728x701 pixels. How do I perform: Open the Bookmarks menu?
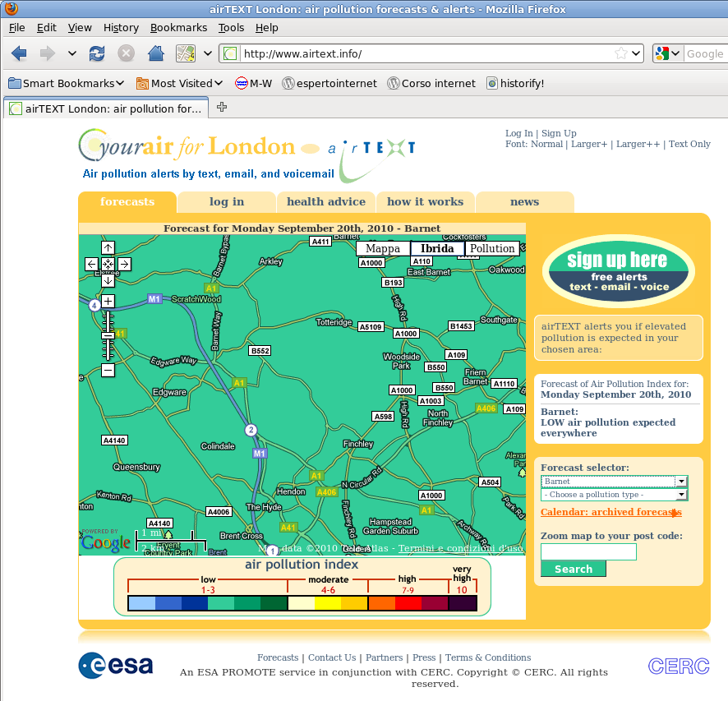coord(179,28)
